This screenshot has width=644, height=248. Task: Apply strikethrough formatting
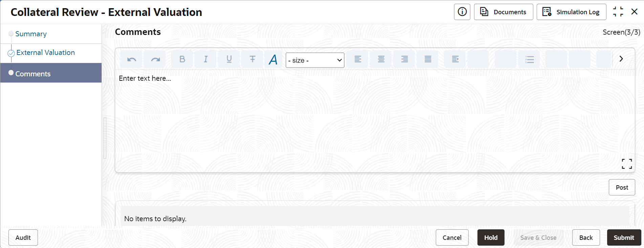(252, 59)
